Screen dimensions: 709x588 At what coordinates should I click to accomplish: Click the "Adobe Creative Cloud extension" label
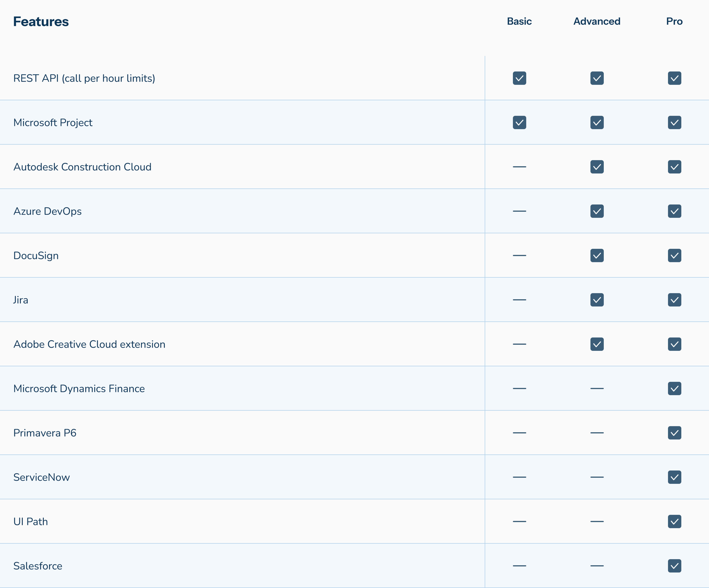[89, 344]
